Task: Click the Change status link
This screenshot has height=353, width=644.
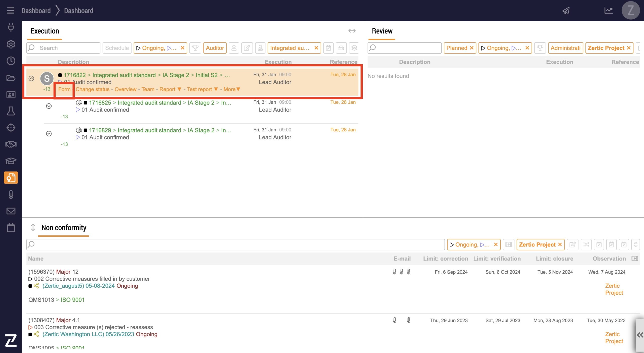Action: [x=92, y=89]
